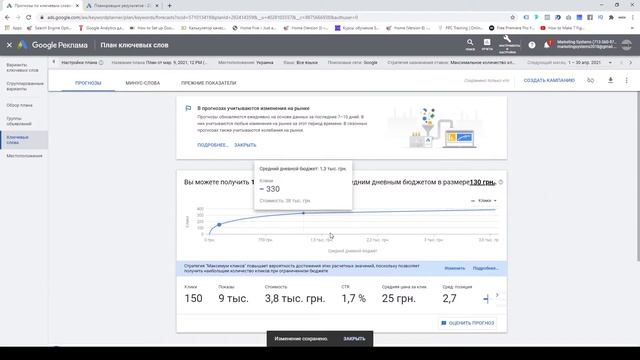The image size is (640, 360).
Task: Switch to the second browser tab
Action: pos(122,6)
